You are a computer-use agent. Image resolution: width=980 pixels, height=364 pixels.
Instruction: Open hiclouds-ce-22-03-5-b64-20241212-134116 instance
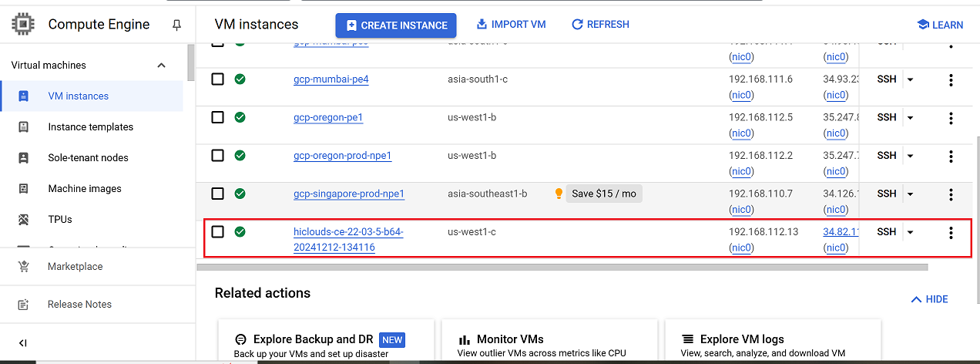tap(348, 239)
